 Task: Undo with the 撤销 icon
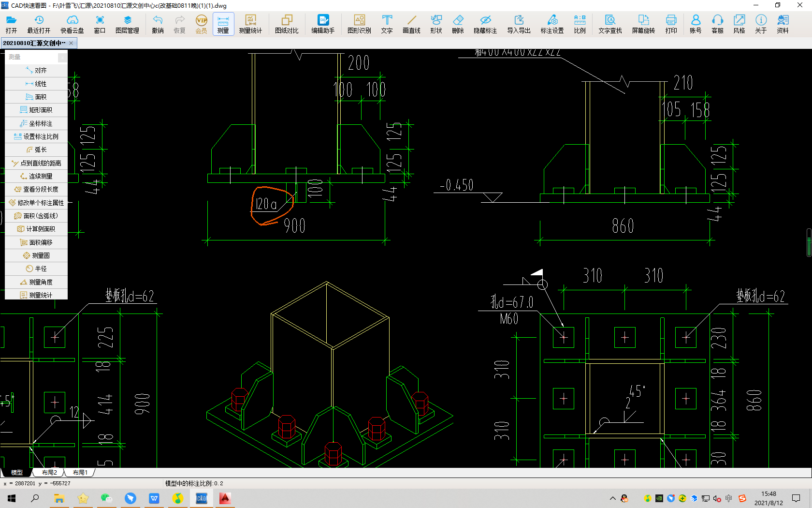(158, 24)
